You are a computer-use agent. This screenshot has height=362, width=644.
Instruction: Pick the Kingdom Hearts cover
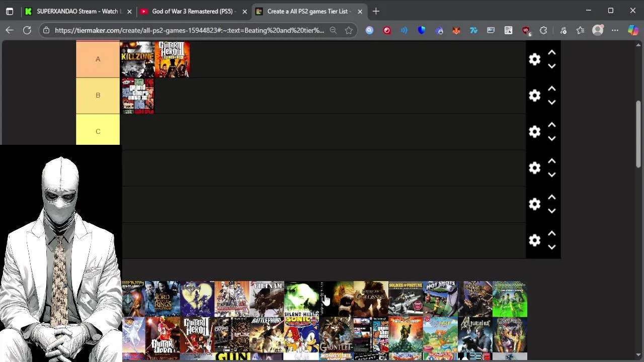[197, 299]
